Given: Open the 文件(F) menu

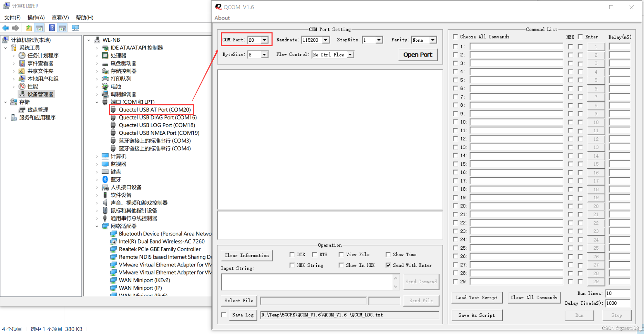Looking at the screenshot, I should [12, 18].
